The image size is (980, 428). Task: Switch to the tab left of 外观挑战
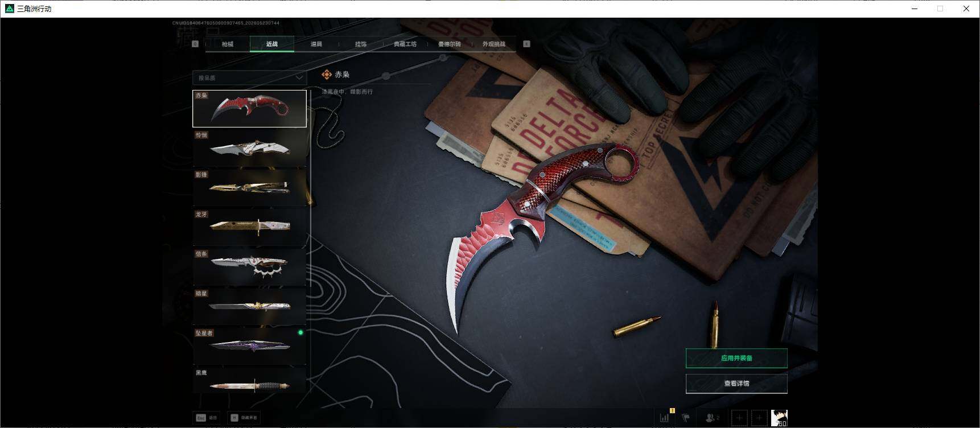[450, 44]
